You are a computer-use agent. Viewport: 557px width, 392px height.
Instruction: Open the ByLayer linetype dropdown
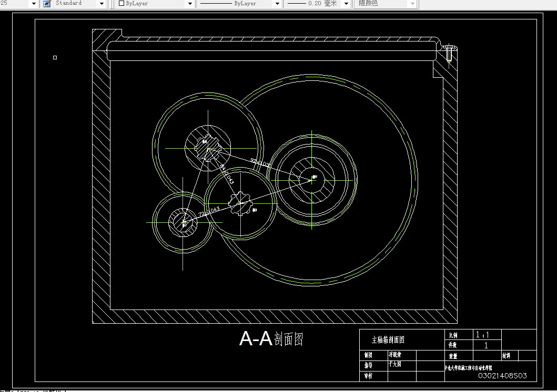(x=277, y=4)
